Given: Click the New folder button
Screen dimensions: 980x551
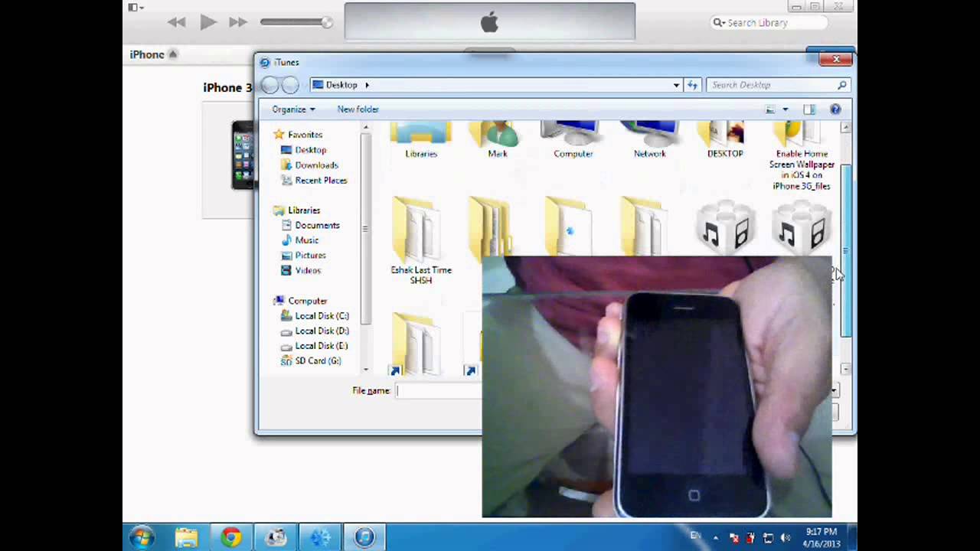Looking at the screenshot, I should tap(358, 109).
